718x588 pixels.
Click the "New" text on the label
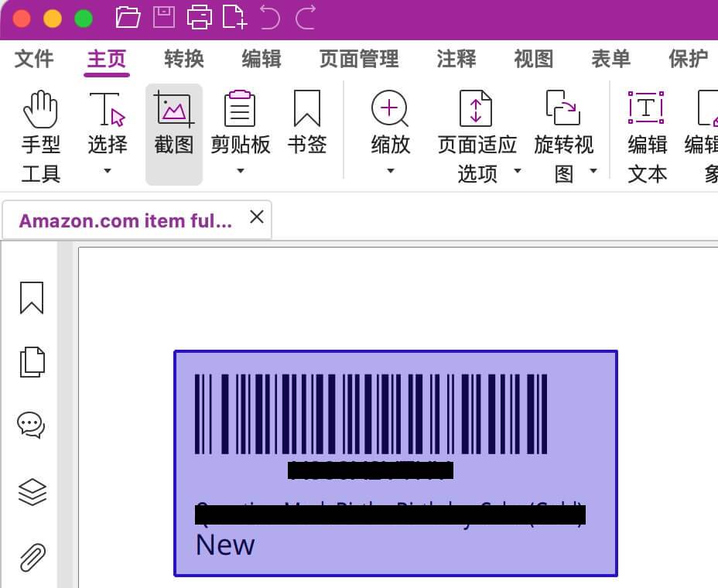(x=225, y=545)
